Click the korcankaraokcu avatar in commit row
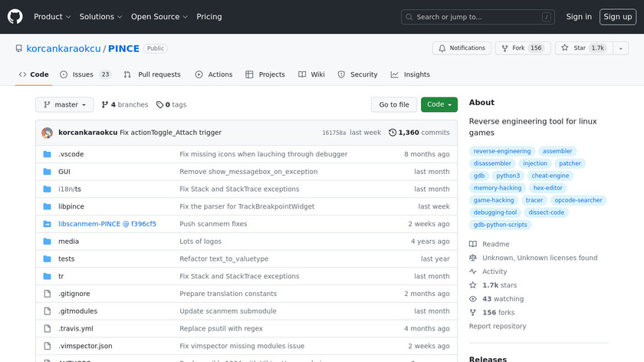Viewport: 644px width, 362px height. 48,133
